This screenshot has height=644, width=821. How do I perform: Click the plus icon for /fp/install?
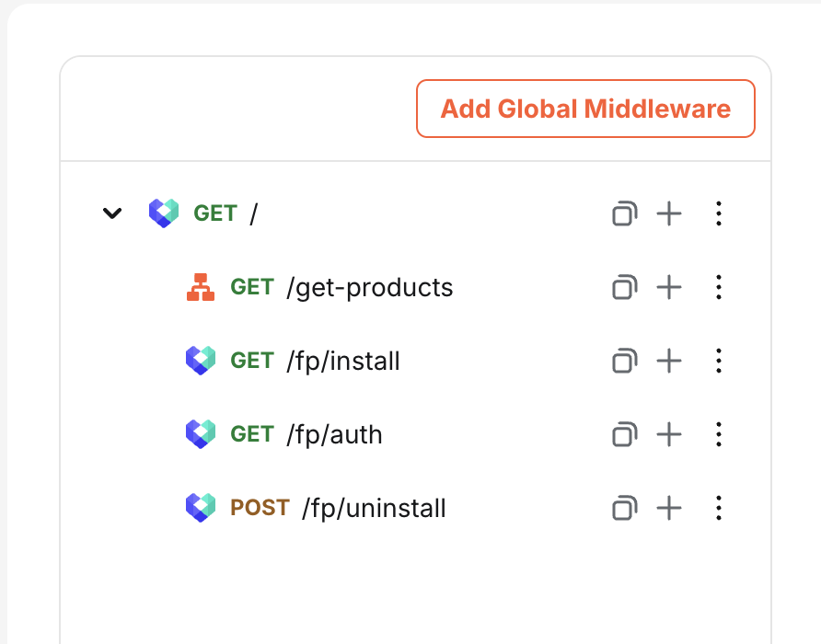pyautogui.click(x=669, y=362)
